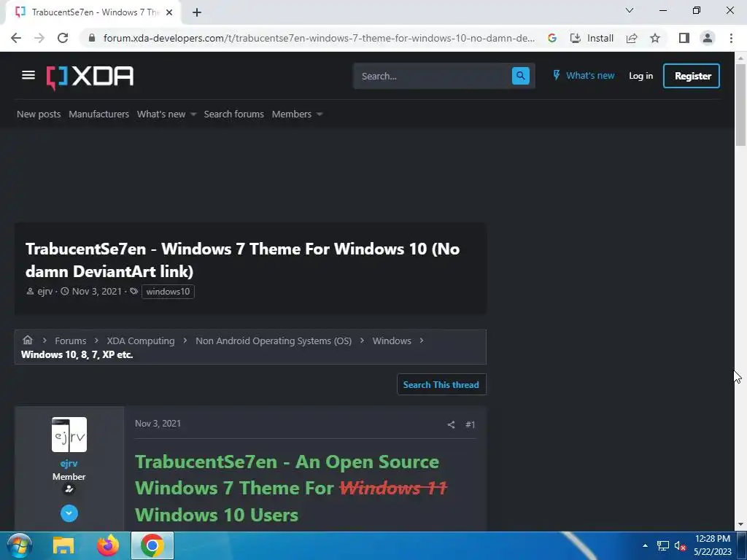Click post date Nov 3, 2021 in post
The height and width of the screenshot is (560, 747).
coord(158,424)
